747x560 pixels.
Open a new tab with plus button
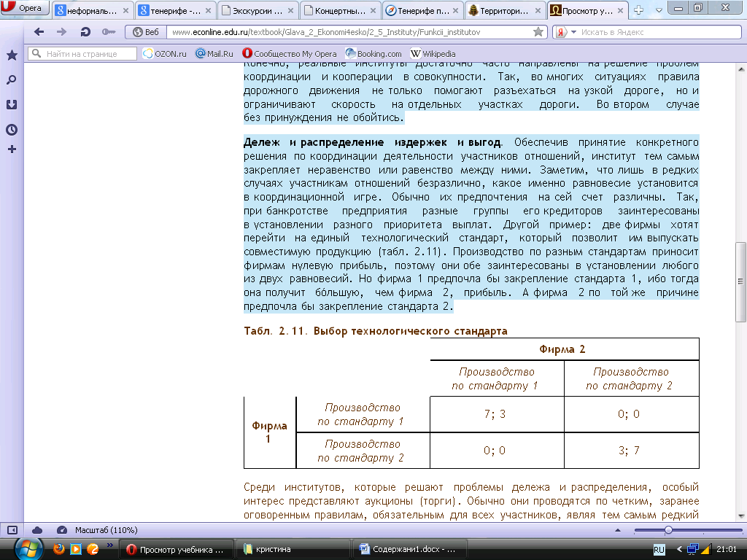point(639,10)
